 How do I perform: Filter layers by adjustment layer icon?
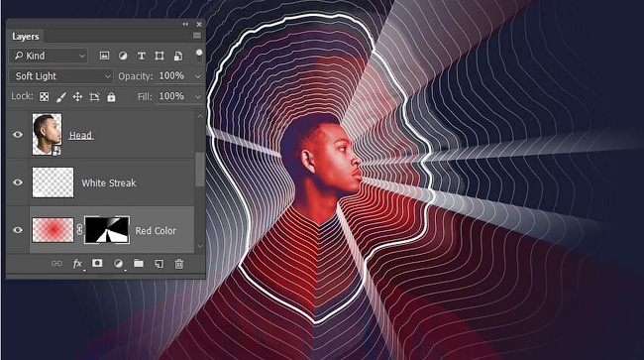(x=123, y=56)
